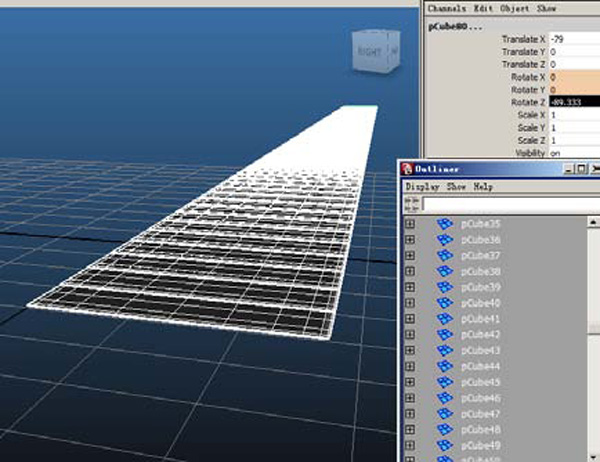Select the pCube49 row name in Outliner
The width and height of the screenshot is (600, 462).
[481, 446]
